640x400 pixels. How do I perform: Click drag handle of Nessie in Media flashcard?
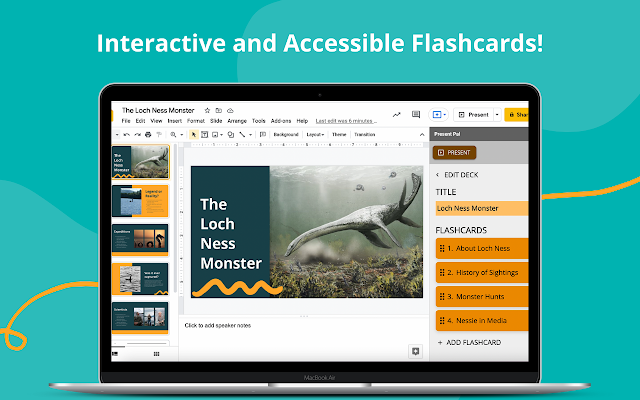click(442, 320)
